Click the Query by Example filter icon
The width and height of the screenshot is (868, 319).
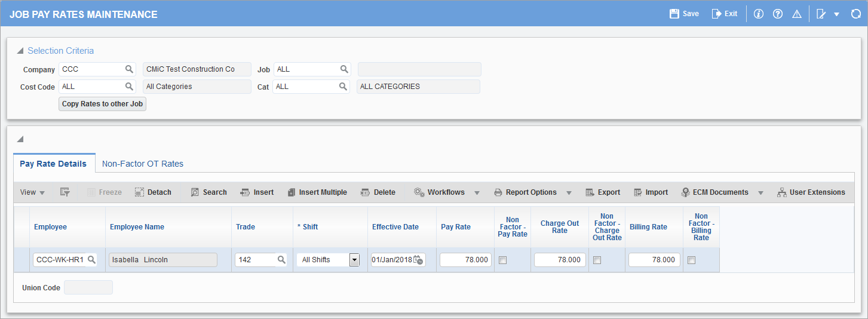click(65, 192)
